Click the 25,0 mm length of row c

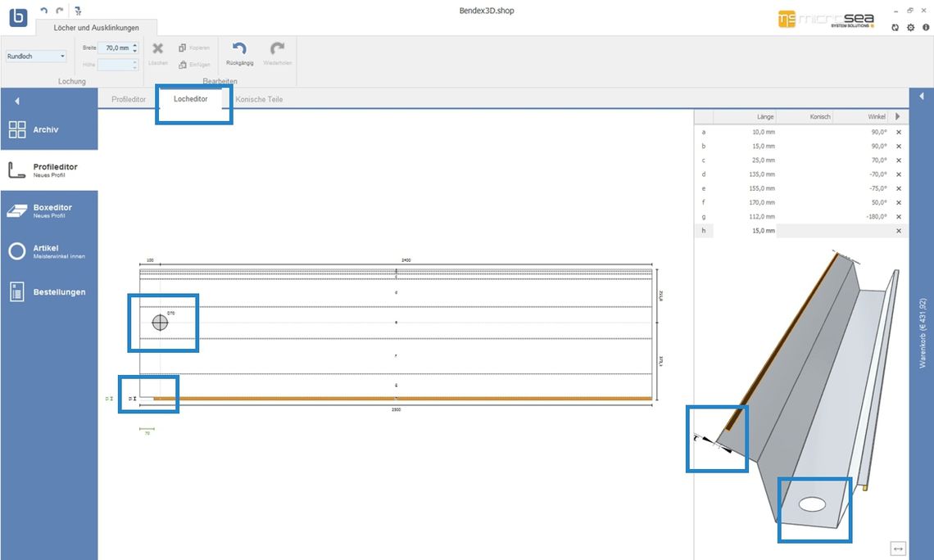(x=763, y=160)
